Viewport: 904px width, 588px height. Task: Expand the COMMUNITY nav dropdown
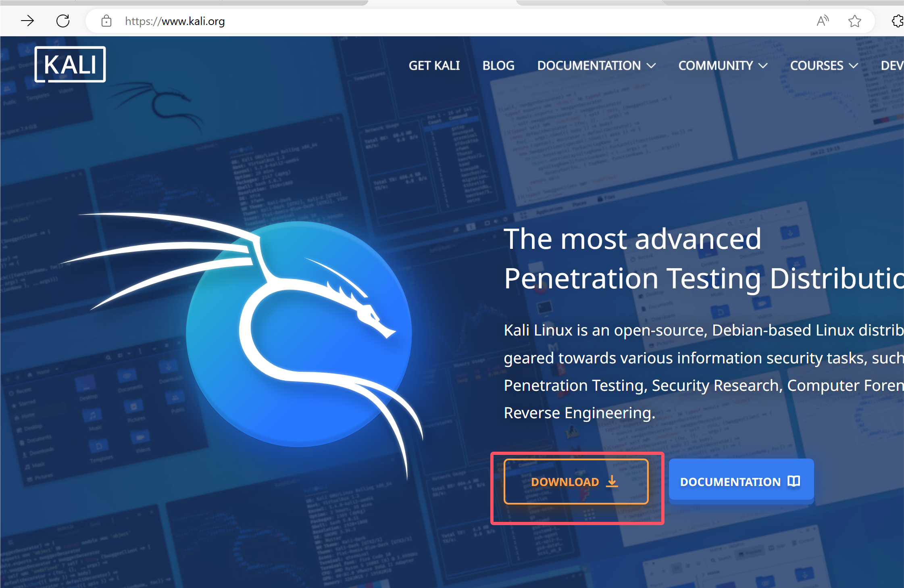[x=723, y=65]
